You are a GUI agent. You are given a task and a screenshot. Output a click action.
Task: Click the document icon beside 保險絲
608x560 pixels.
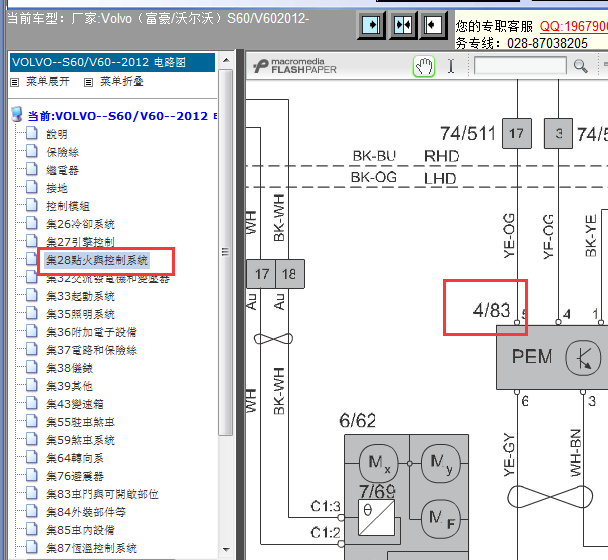(x=32, y=151)
